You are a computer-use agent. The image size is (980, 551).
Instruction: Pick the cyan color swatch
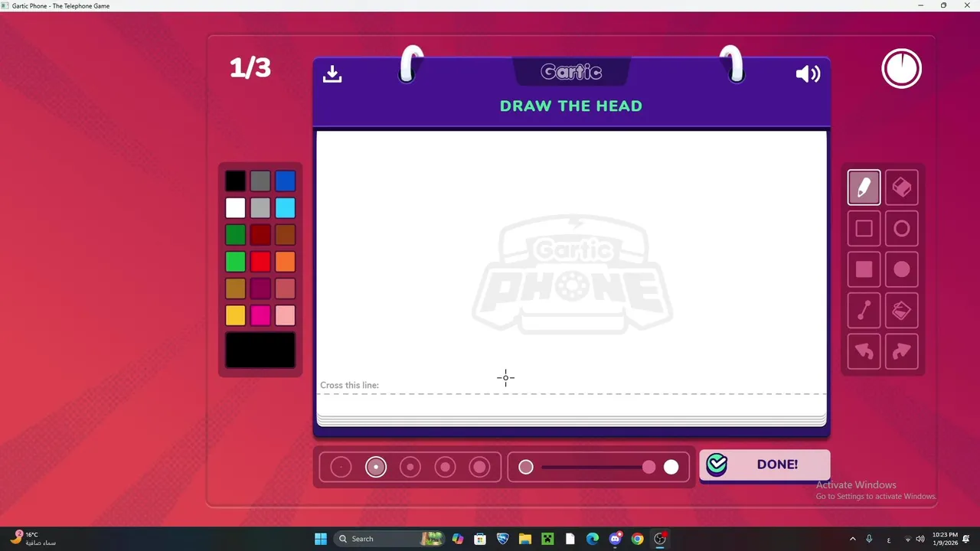pyautogui.click(x=285, y=208)
